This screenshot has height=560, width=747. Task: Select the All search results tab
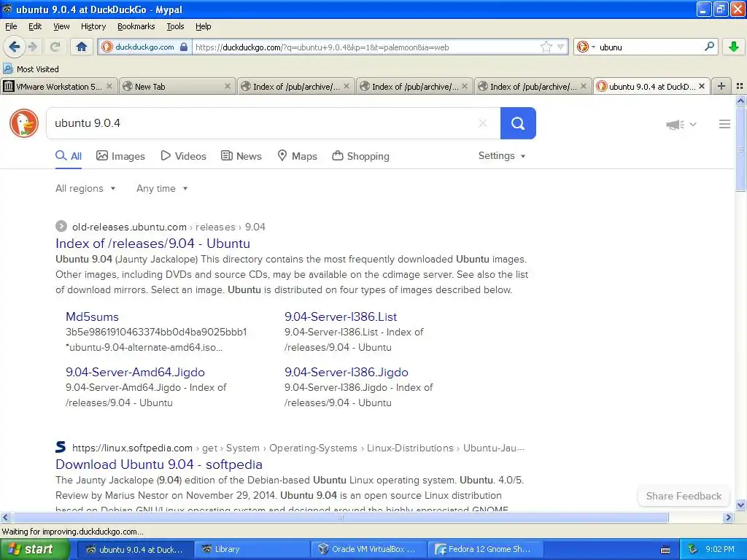click(x=69, y=156)
